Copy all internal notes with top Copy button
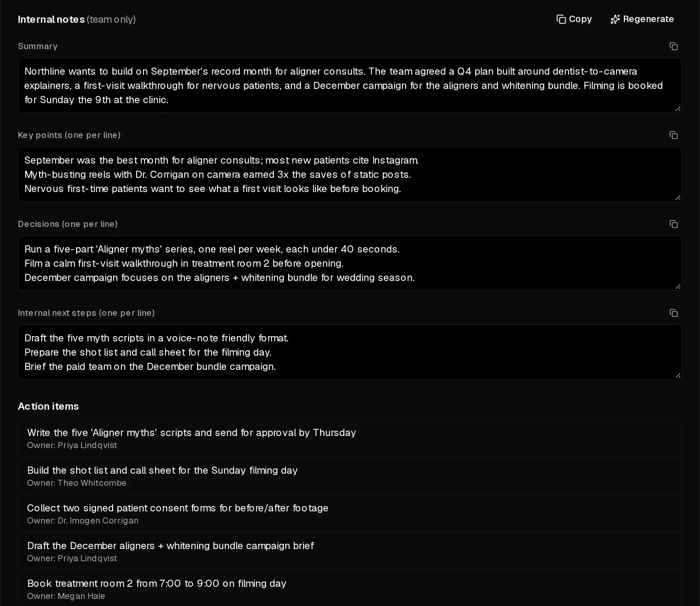The width and height of the screenshot is (700, 606). (x=574, y=19)
